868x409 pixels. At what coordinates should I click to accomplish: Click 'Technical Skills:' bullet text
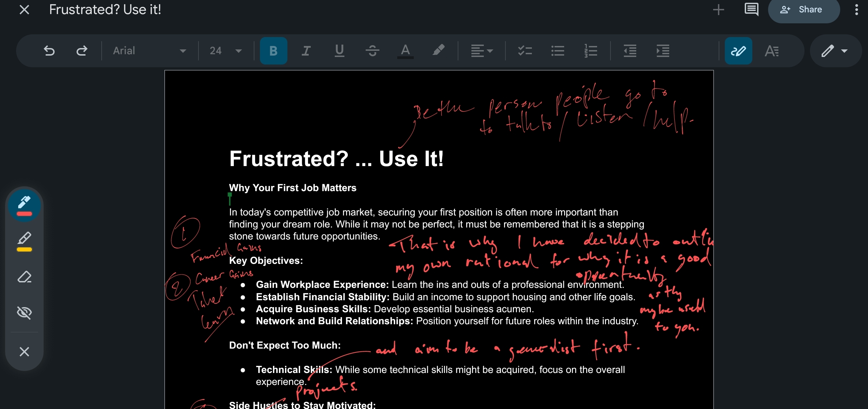tap(294, 370)
